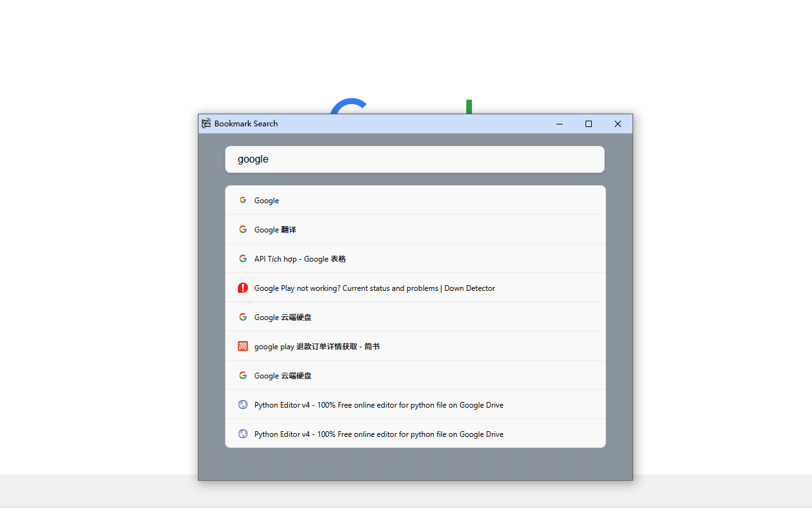Click the G icon beside Google 翻译

click(x=243, y=229)
